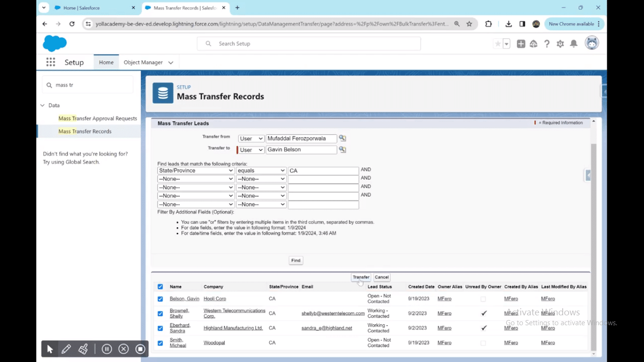Open the shellyb@westerntelecom.com email link
644x362 pixels.
333,313
